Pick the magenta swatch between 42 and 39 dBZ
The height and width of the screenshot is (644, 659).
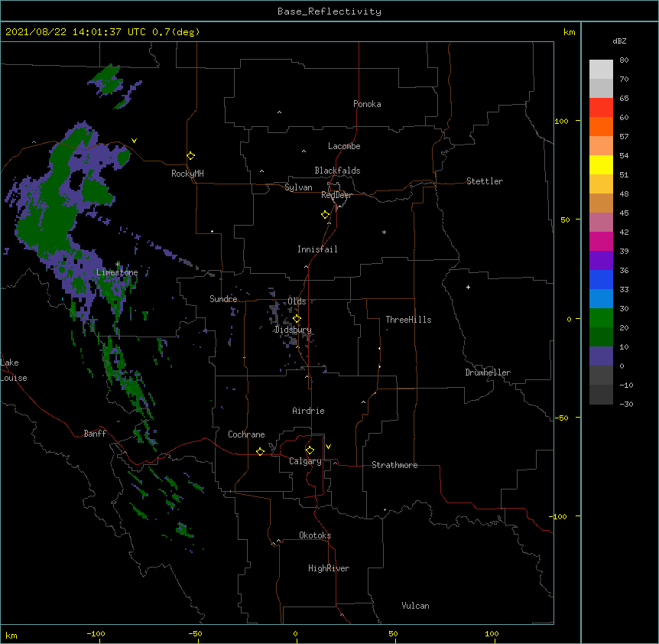coord(601,241)
